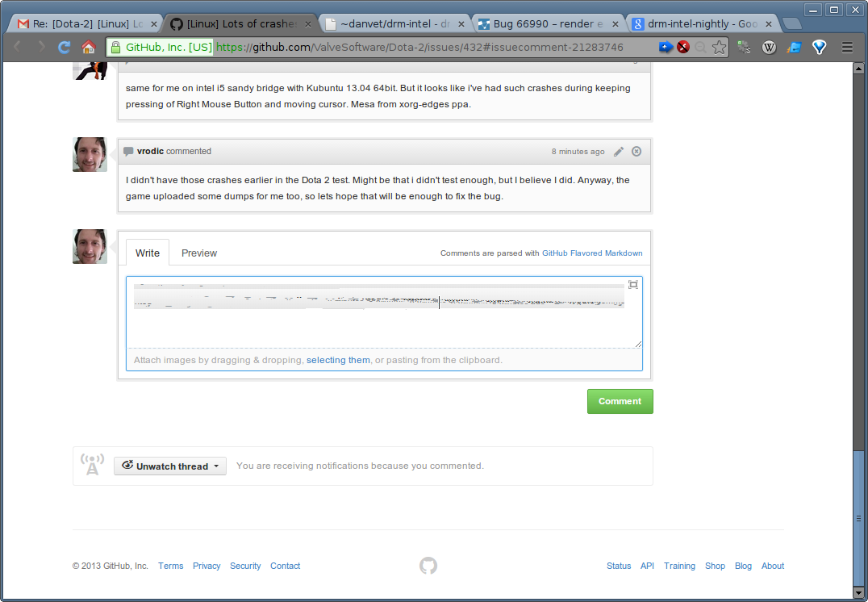The width and height of the screenshot is (868, 602).
Task: Open the Privacy link in the footer
Action: (x=207, y=566)
